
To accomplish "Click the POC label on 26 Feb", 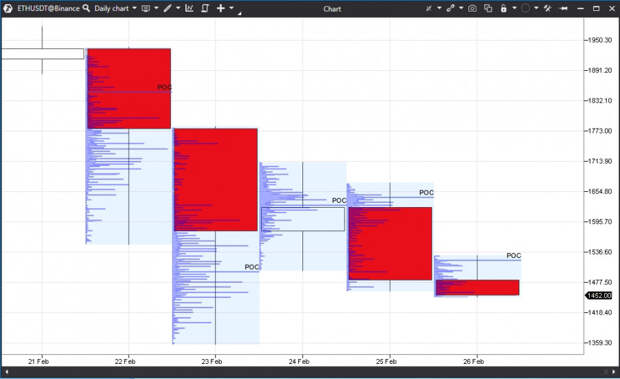I will 514,256.
